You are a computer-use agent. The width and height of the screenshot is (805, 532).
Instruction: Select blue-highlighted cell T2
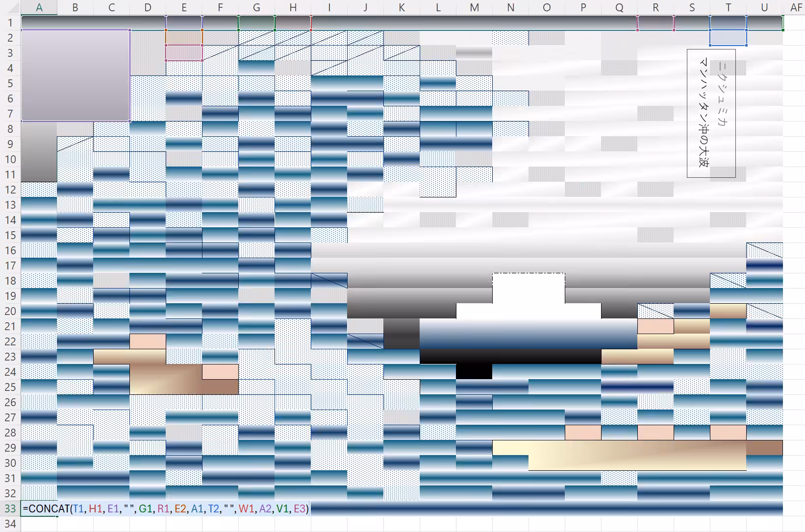[728, 38]
